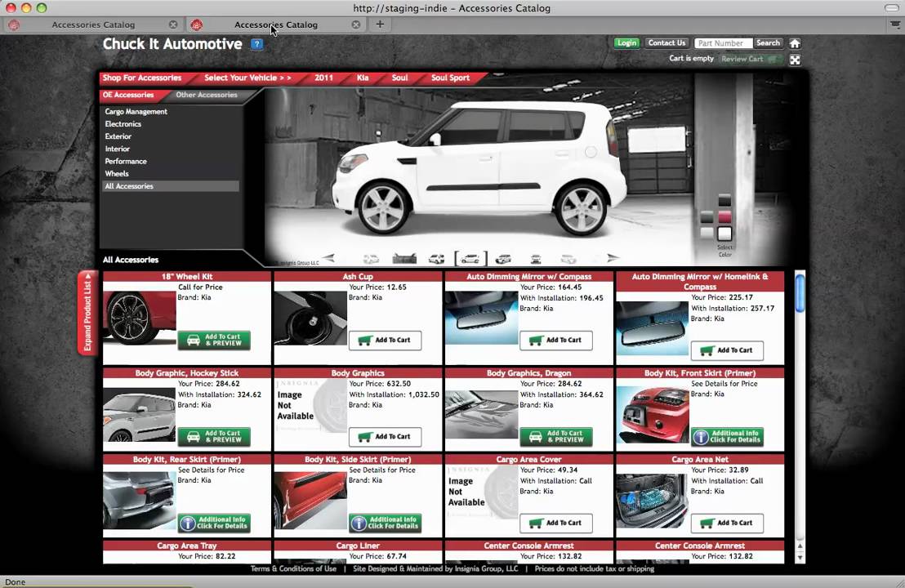
Task: Click the product list scrollbar thumb
Action: point(800,294)
